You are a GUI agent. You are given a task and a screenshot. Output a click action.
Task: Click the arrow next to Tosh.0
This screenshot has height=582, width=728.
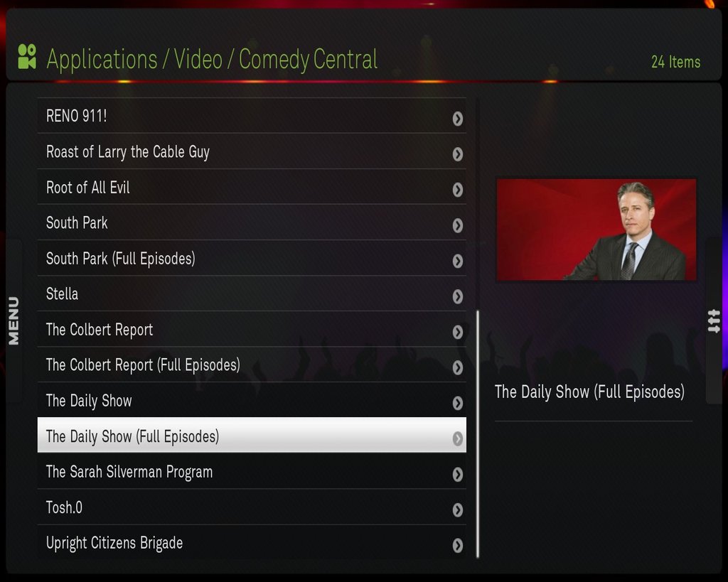(458, 510)
